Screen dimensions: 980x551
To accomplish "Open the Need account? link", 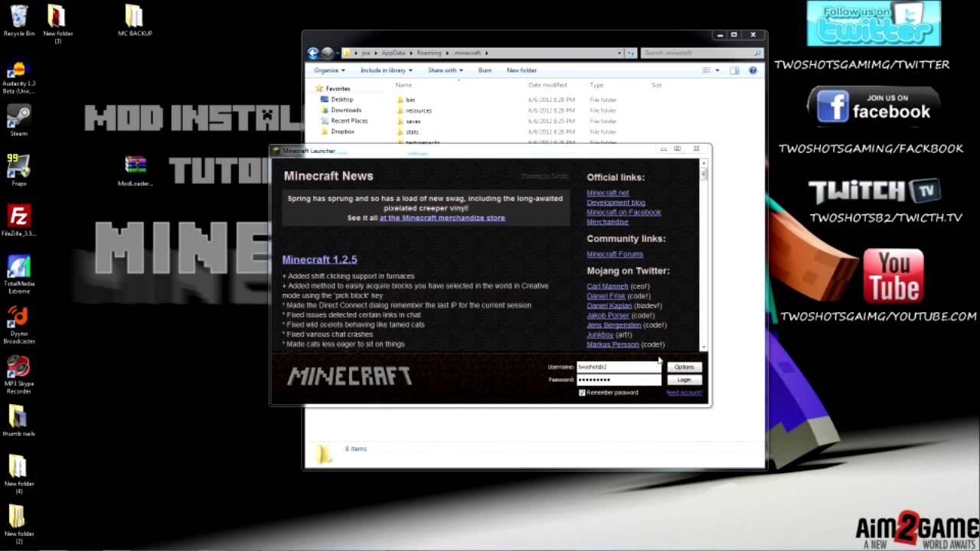I will (x=684, y=393).
